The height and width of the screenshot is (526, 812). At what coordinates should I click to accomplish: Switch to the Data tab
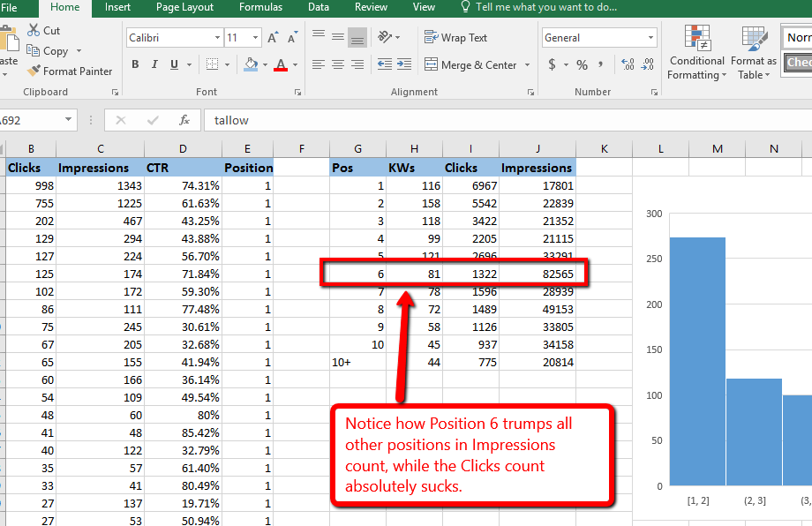coord(319,7)
